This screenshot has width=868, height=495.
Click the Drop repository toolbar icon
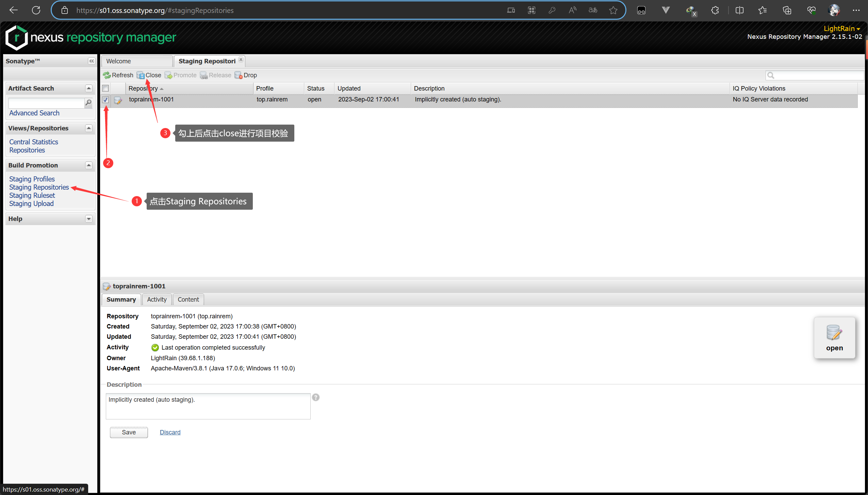[238, 75]
